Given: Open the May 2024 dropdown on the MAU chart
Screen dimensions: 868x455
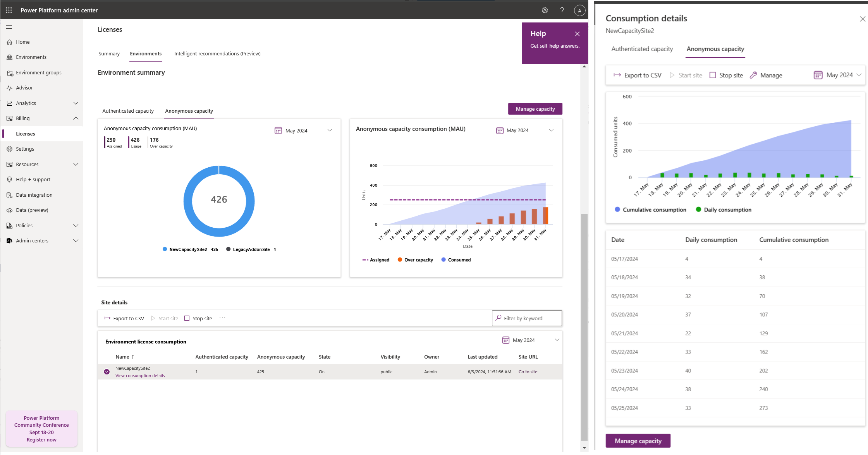Looking at the screenshot, I should (551, 130).
